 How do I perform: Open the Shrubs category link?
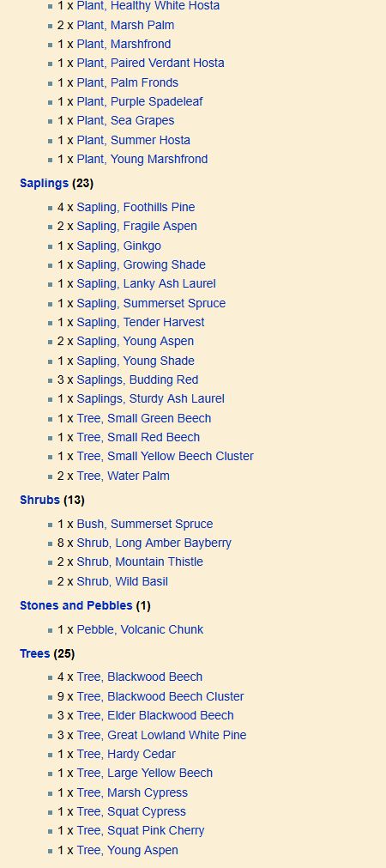pos(39,500)
